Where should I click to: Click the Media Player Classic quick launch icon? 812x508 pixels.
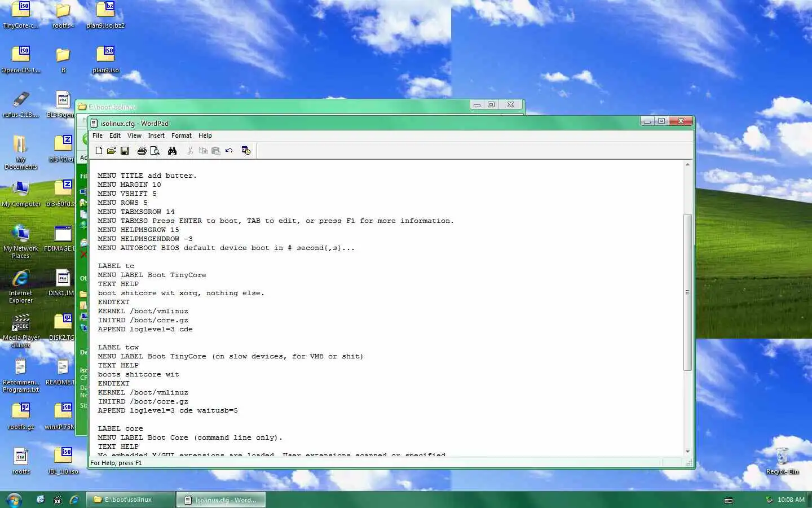pyautogui.click(x=57, y=500)
